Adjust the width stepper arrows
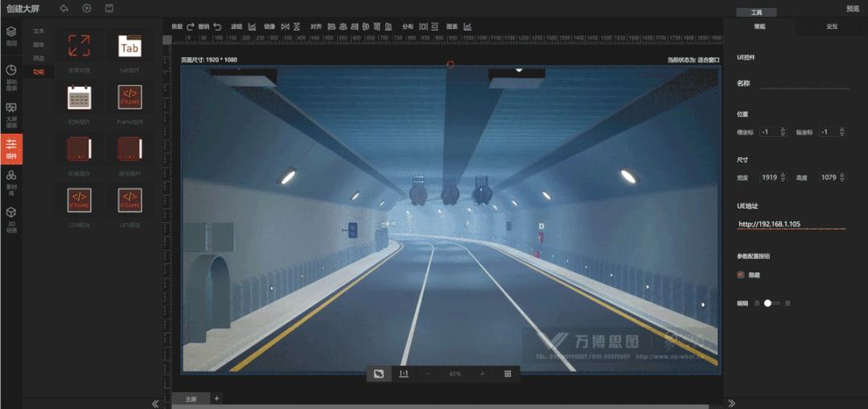868x409 pixels. pos(782,177)
